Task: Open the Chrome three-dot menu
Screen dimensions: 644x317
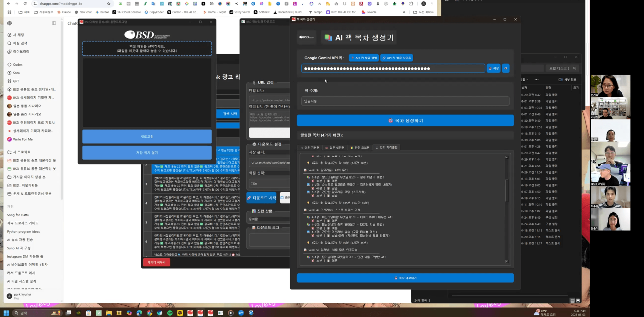Action: tap(432, 4)
